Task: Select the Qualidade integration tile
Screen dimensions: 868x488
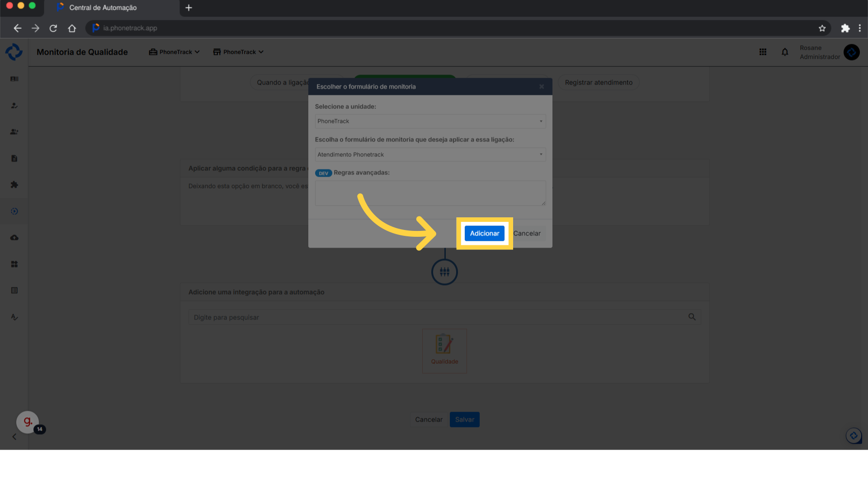Action: (444, 351)
